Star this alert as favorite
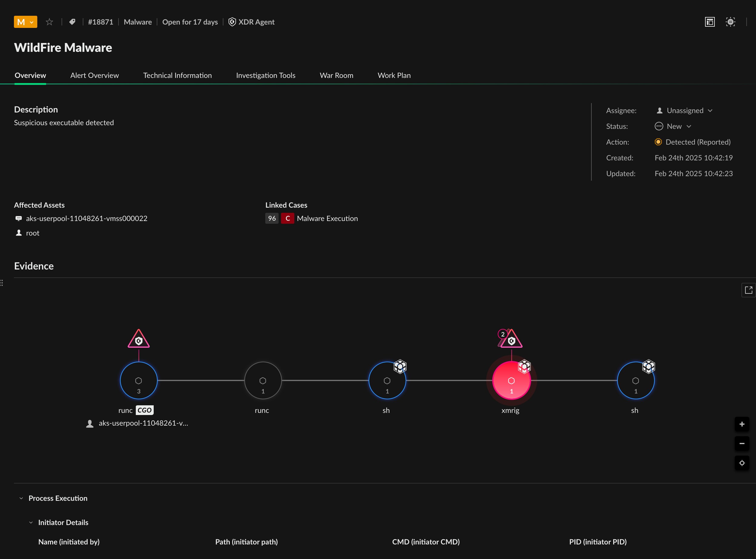 [49, 22]
